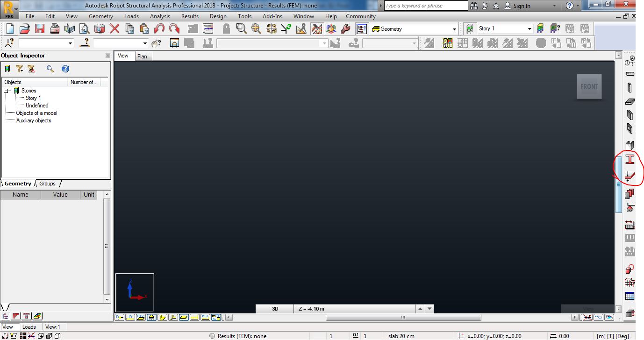Capture a screenshot with the camera icon
Viewport: 644px width, 340px height.
coord(100,29)
